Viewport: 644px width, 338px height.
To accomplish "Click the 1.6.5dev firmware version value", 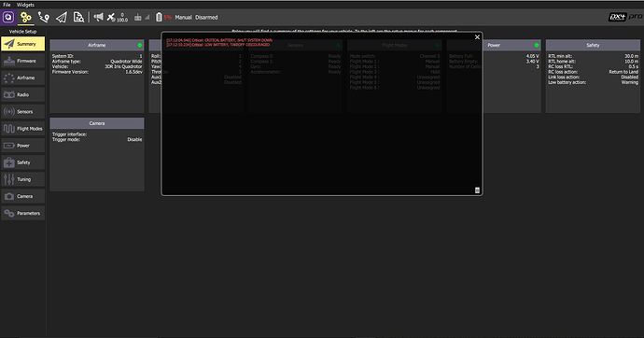I will [x=133, y=72].
